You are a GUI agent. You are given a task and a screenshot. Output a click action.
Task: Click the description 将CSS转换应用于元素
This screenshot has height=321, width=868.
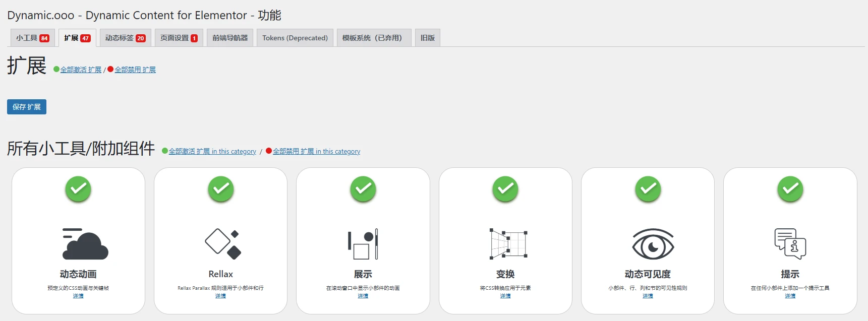click(x=505, y=288)
